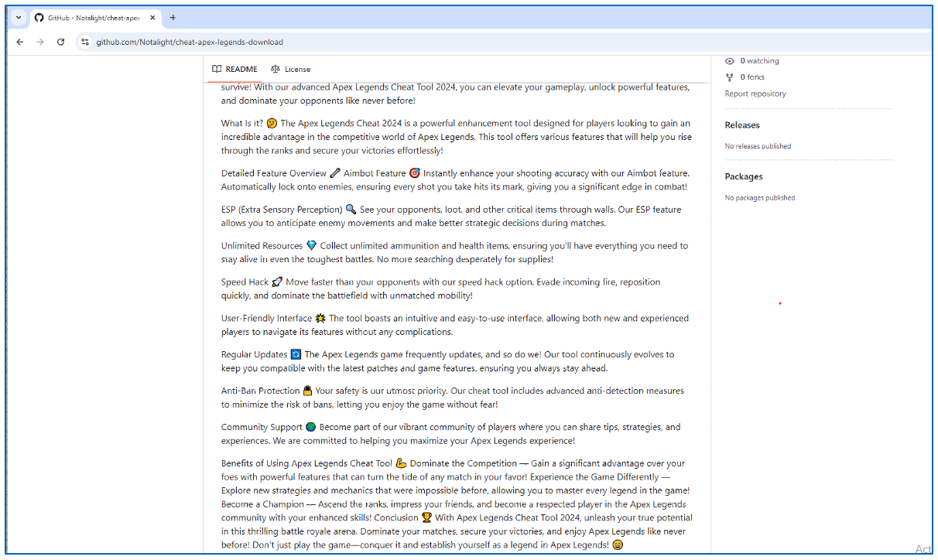Click the fork icon beside forks count
Viewport: 938px width, 560px height.
[730, 77]
